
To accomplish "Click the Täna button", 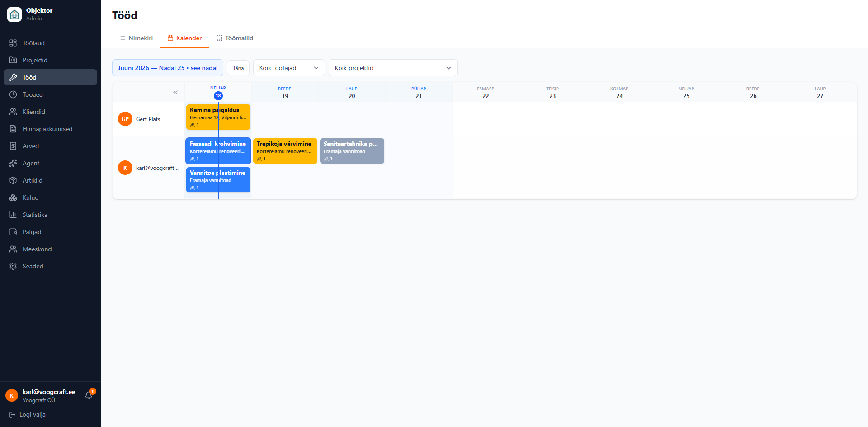I will click(x=238, y=68).
